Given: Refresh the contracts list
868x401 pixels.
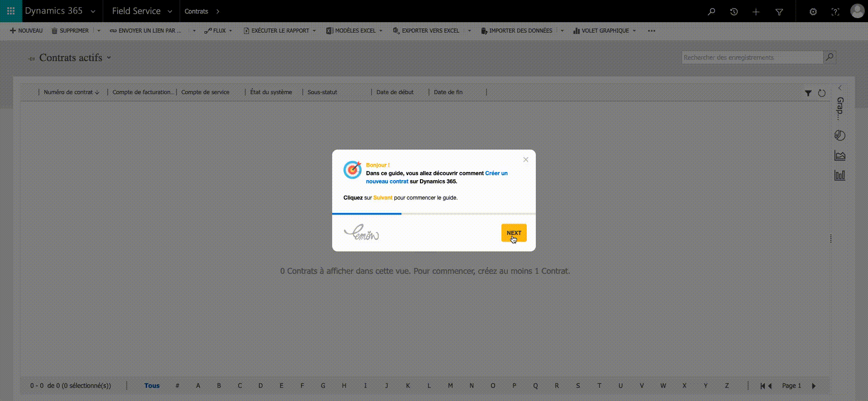Looking at the screenshot, I should (x=822, y=93).
